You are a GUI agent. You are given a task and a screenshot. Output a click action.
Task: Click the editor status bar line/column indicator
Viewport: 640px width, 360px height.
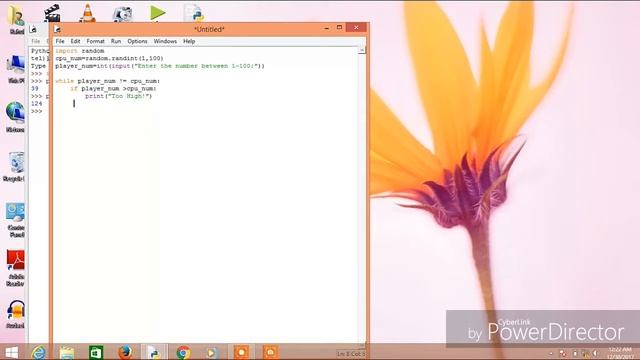point(351,354)
